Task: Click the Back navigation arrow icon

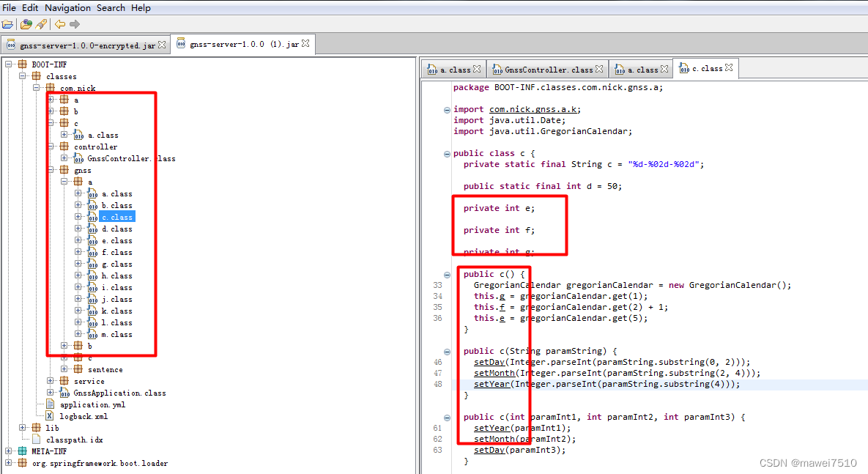Action: pos(60,23)
